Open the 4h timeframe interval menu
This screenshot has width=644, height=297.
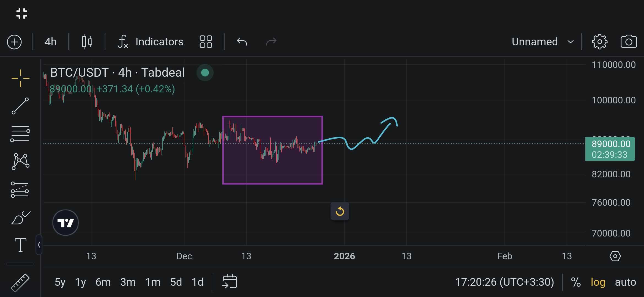[x=51, y=42]
